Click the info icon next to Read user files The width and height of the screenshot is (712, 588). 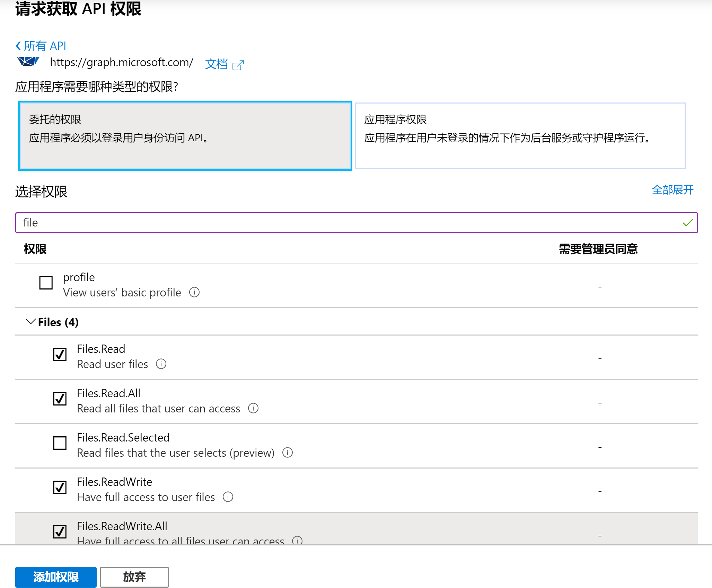(161, 364)
